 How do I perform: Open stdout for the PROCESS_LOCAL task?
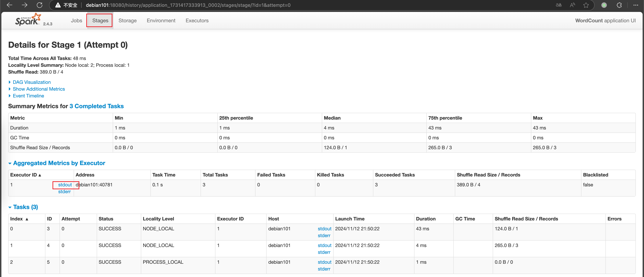325,262
